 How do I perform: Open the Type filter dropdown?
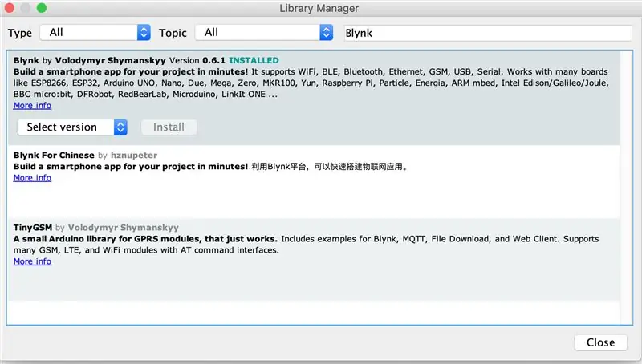pyautogui.click(x=95, y=32)
